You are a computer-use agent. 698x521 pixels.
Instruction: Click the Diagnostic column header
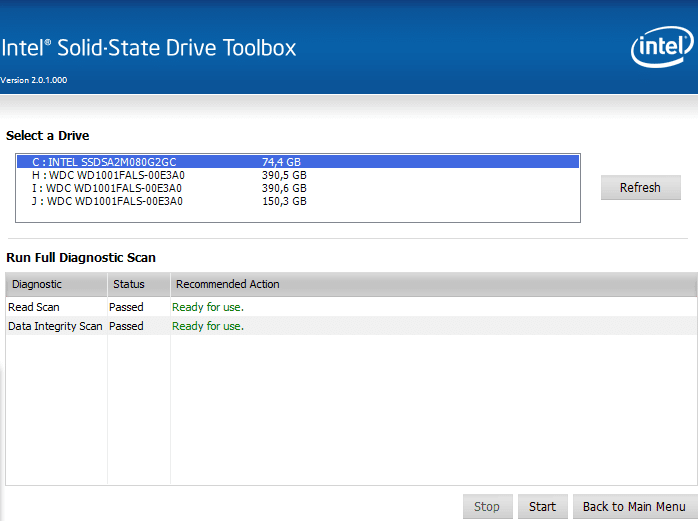[x=57, y=284]
